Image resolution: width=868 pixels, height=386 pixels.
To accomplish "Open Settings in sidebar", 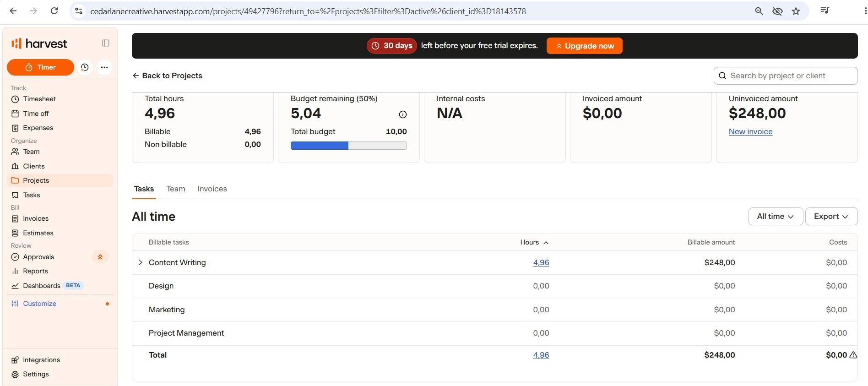I will (x=60, y=374).
